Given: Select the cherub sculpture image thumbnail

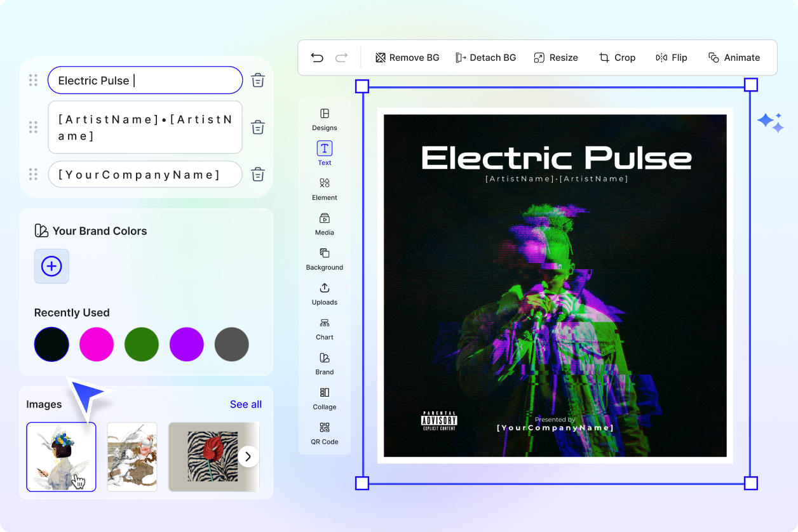Looking at the screenshot, I should tap(132, 457).
